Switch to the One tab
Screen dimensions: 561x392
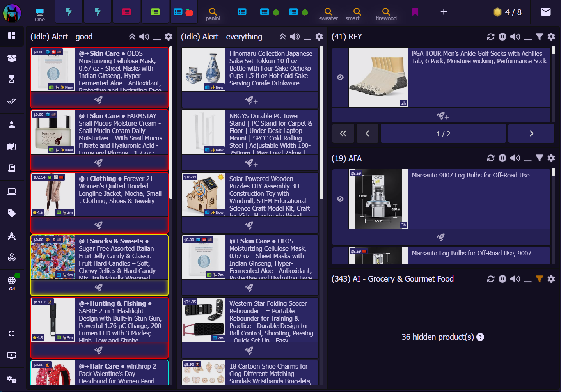tap(40, 15)
